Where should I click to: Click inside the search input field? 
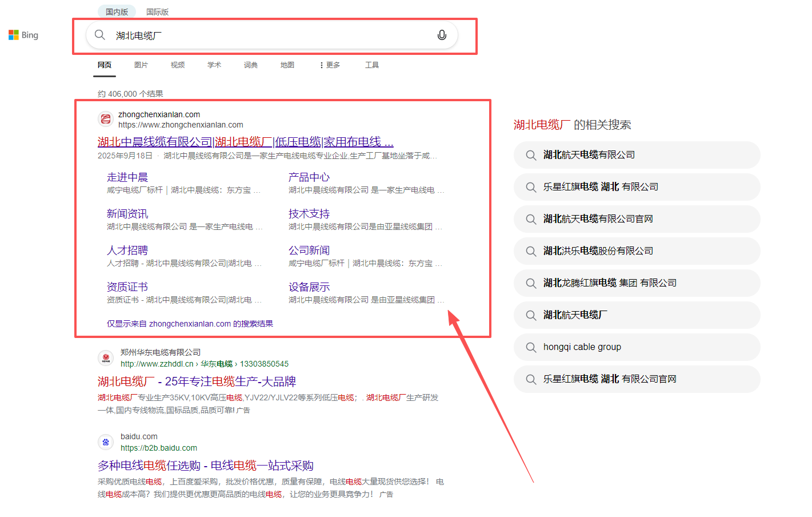tap(257, 35)
